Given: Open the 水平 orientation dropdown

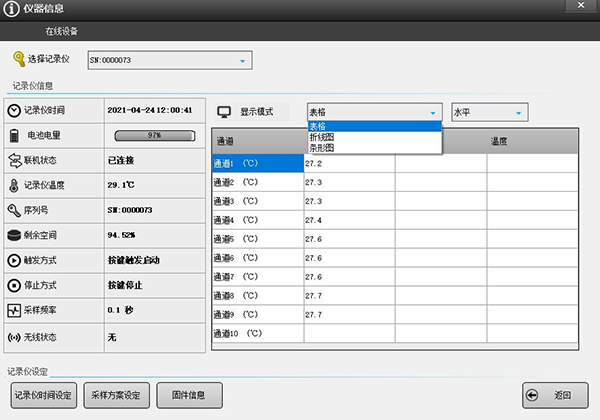Looking at the screenshot, I should coord(490,112).
